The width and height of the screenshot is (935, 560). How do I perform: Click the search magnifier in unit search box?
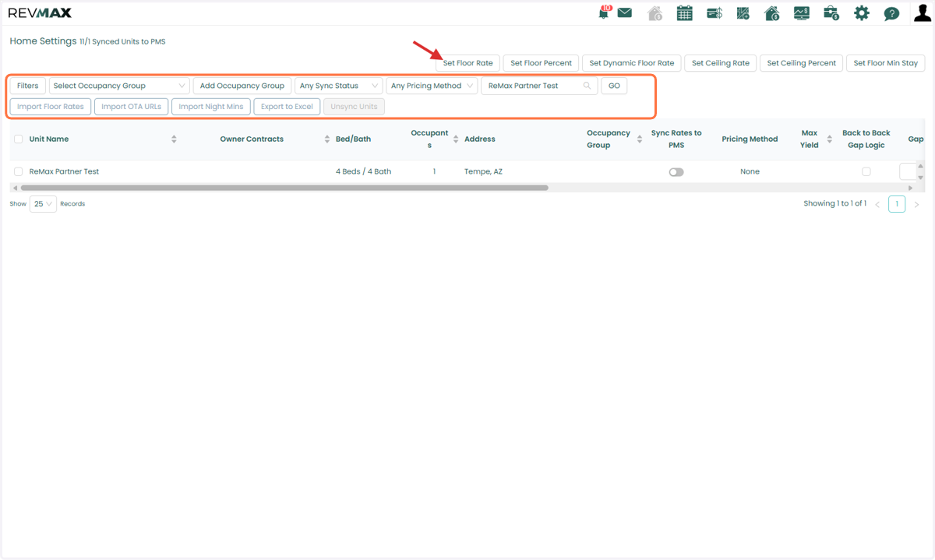pos(587,86)
